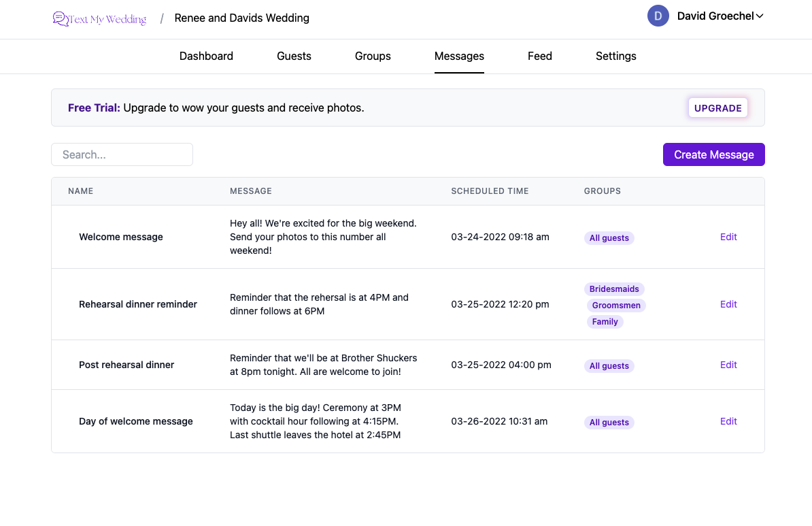Click the Groomsmen group tag
The height and width of the screenshot is (526, 812).
[616, 306]
